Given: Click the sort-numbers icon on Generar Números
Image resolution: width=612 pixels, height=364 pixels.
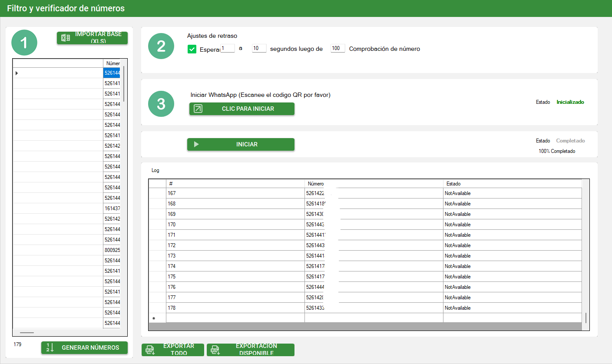Looking at the screenshot, I should (50, 347).
